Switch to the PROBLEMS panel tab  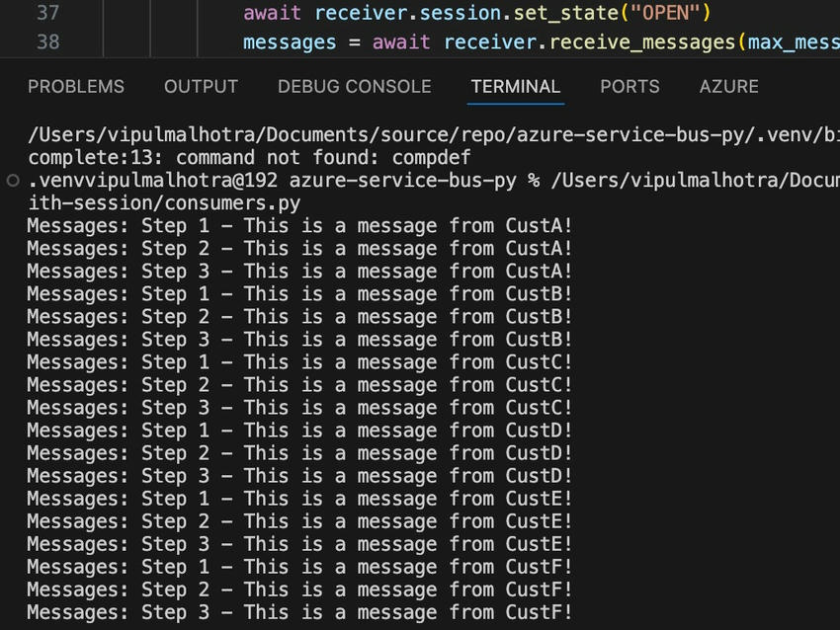[76, 87]
